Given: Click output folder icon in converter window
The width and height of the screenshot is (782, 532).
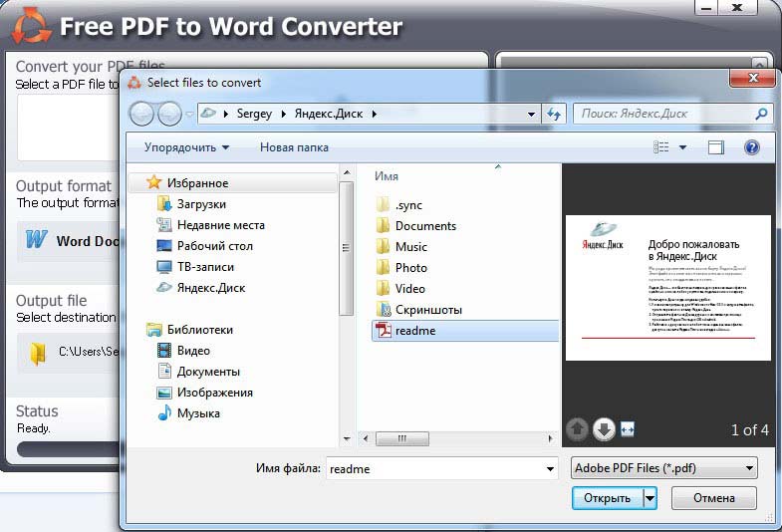Looking at the screenshot, I should tap(37, 354).
